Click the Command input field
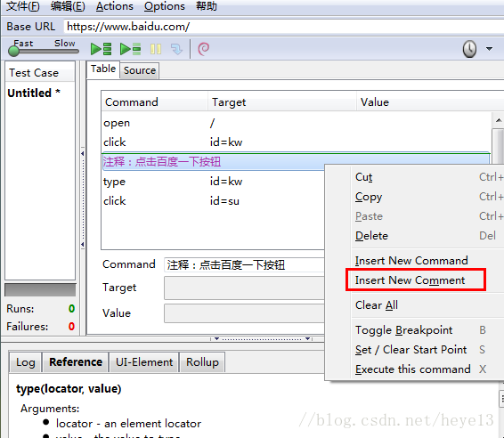The width and height of the screenshot is (504, 438). coord(244,264)
